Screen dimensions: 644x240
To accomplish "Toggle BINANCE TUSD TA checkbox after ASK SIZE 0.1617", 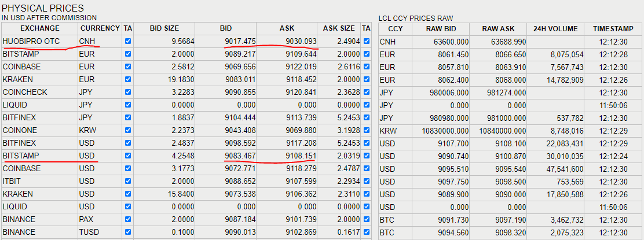I will pos(367,232).
